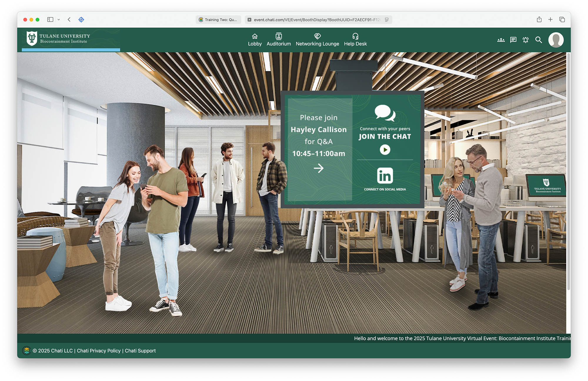Navigate to the Networking Lounge

pyautogui.click(x=317, y=40)
